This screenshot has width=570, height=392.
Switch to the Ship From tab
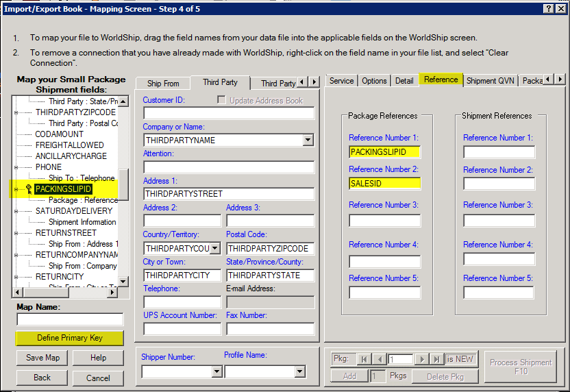point(163,83)
